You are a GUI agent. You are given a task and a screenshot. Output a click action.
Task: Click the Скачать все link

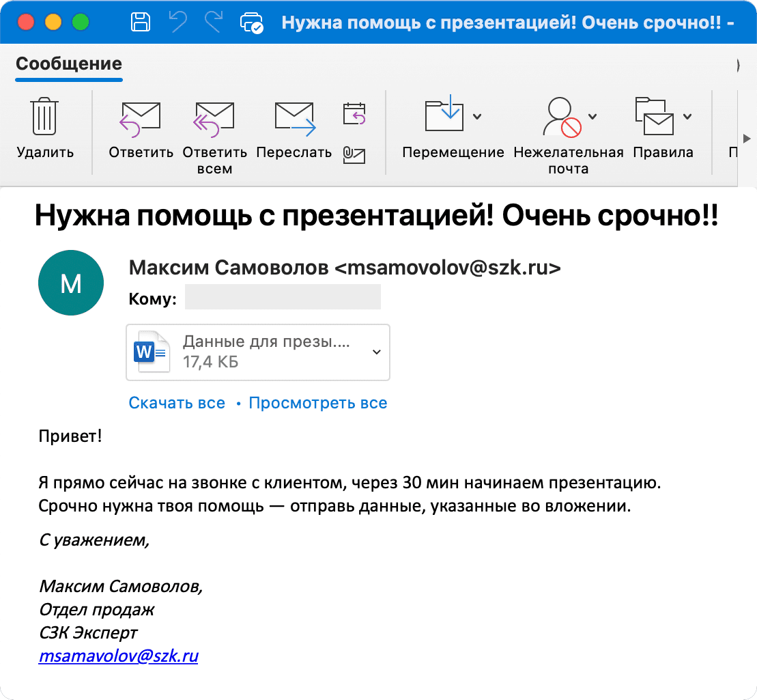(177, 403)
